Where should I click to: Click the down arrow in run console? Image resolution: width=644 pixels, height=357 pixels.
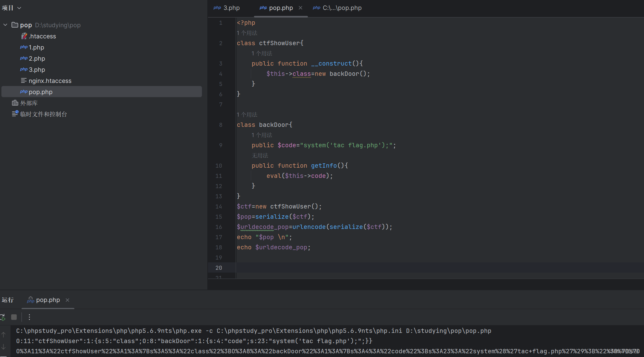click(x=3, y=347)
